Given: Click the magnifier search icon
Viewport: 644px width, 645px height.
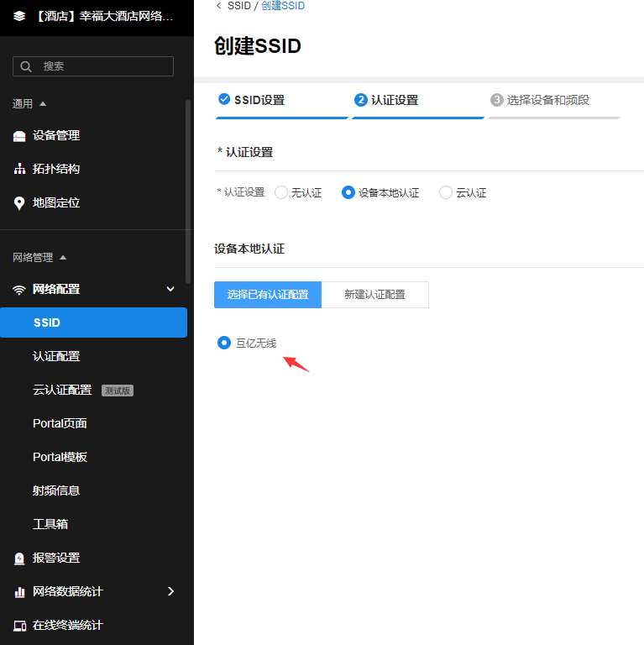Looking at the screenshot, I should point(26,66).
